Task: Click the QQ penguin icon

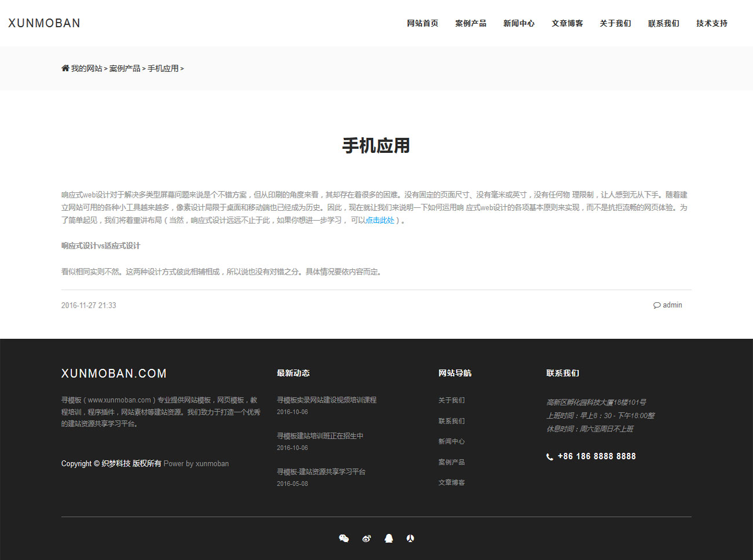Action: (389, 539)
